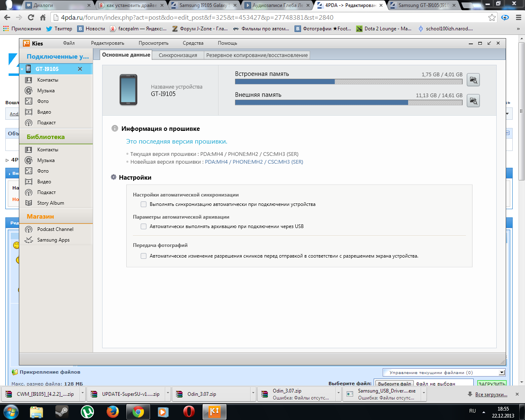Open Windows Explorer from taskbar
The width and height of the screenshot is (525, 420).
coord(37,411)
